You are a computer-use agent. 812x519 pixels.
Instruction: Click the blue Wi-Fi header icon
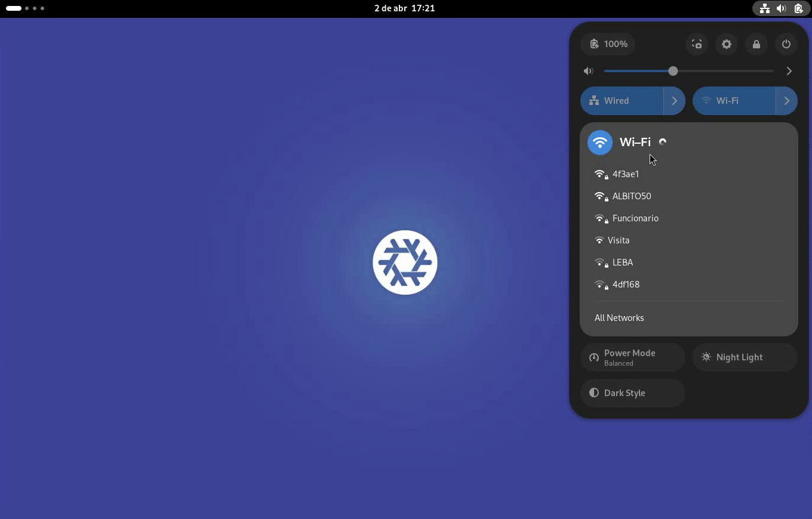(600, 143)
